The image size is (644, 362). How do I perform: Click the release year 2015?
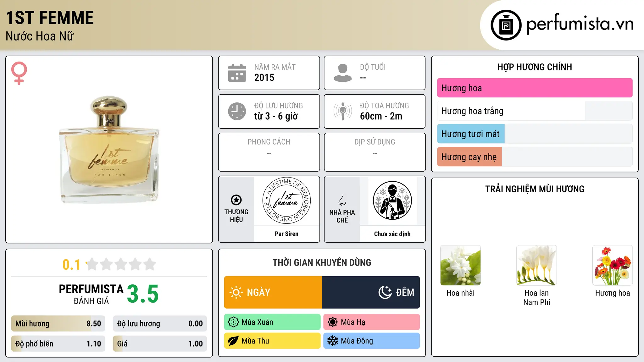[x=264, y=78]
